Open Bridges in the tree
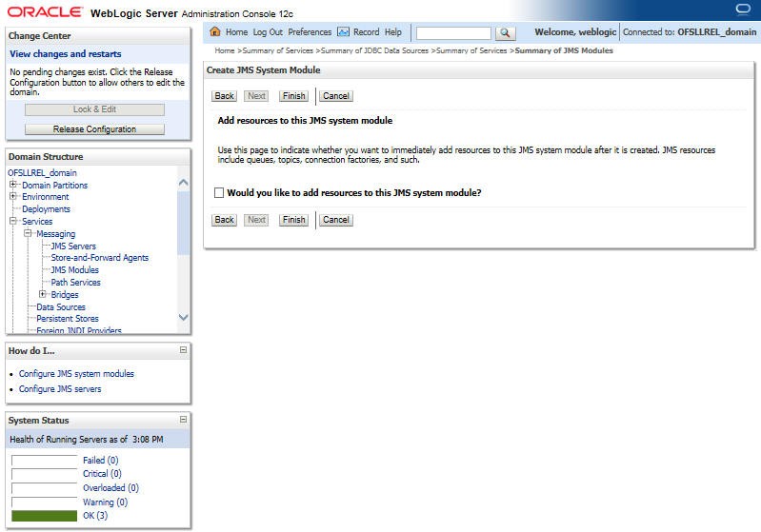The width and height of the screenshot is (761, 532). (x=65, y=295)
